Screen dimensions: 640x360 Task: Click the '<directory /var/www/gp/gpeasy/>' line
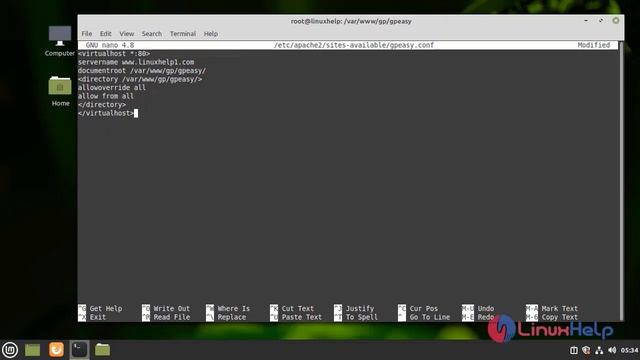pos(140,79)
